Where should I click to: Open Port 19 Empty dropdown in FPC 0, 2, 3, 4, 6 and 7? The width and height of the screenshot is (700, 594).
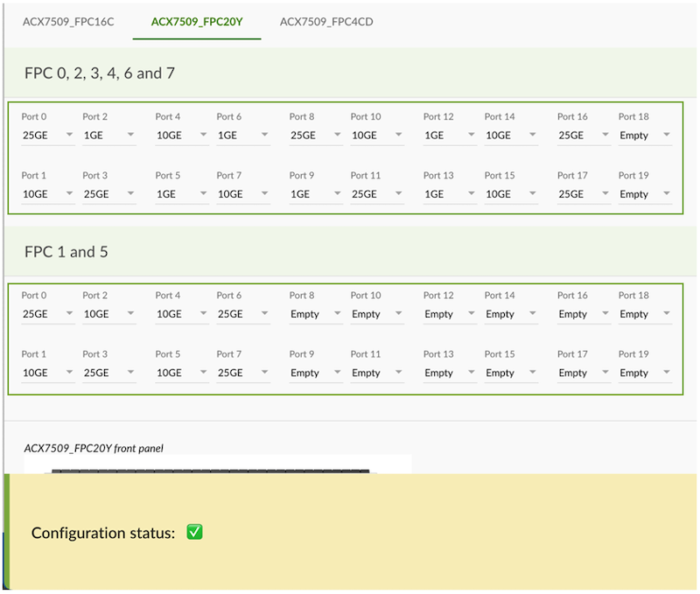645,194
